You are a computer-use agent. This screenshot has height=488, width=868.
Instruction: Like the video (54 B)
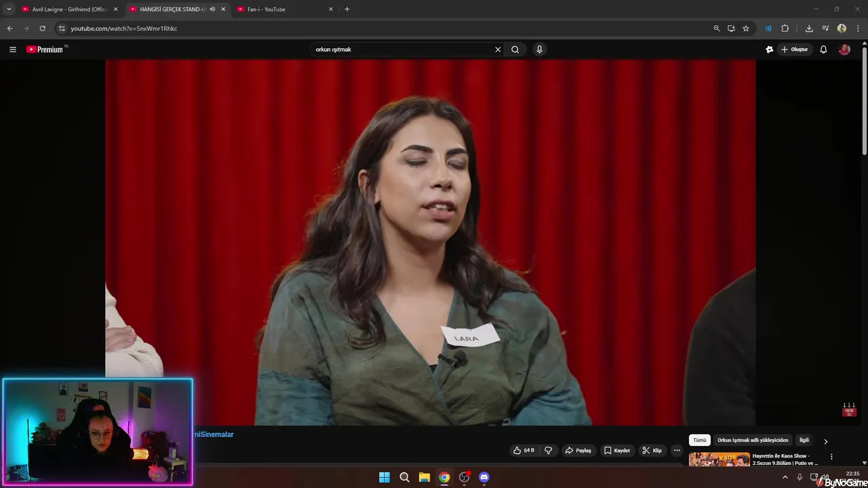pos(524,450)
